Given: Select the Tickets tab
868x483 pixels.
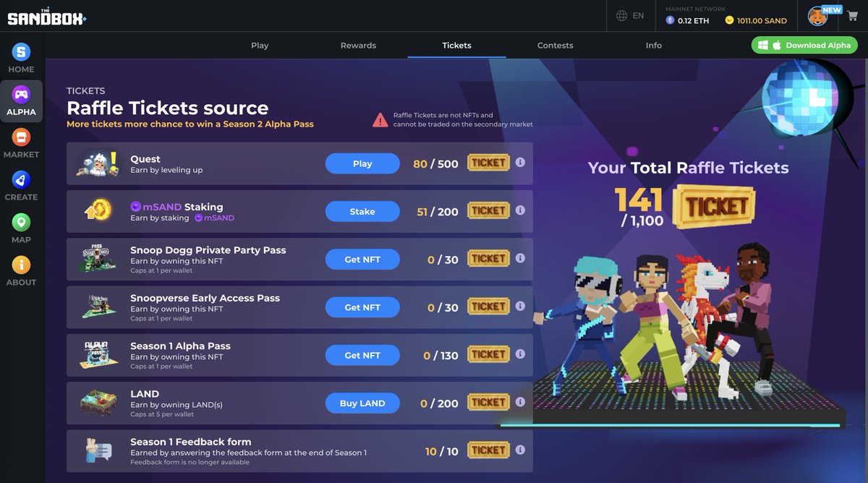Looking at the screenshot, I should (x=456, y=45).
